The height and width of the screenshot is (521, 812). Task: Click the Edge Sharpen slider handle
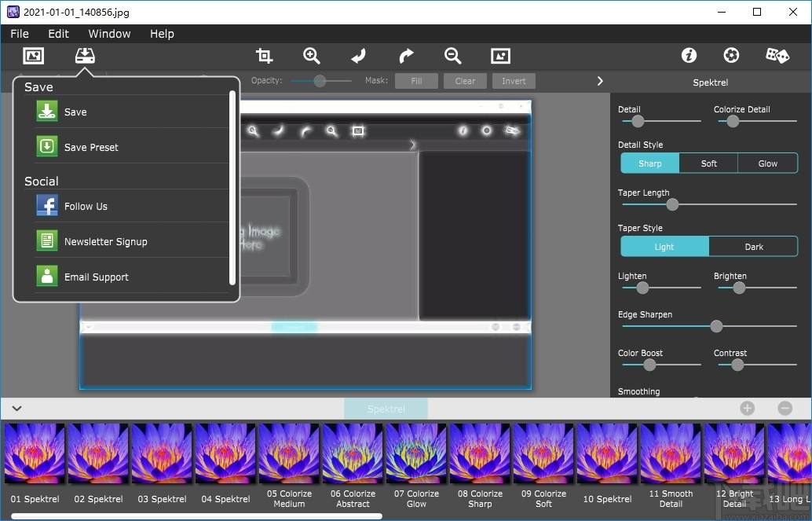(716, 326)
